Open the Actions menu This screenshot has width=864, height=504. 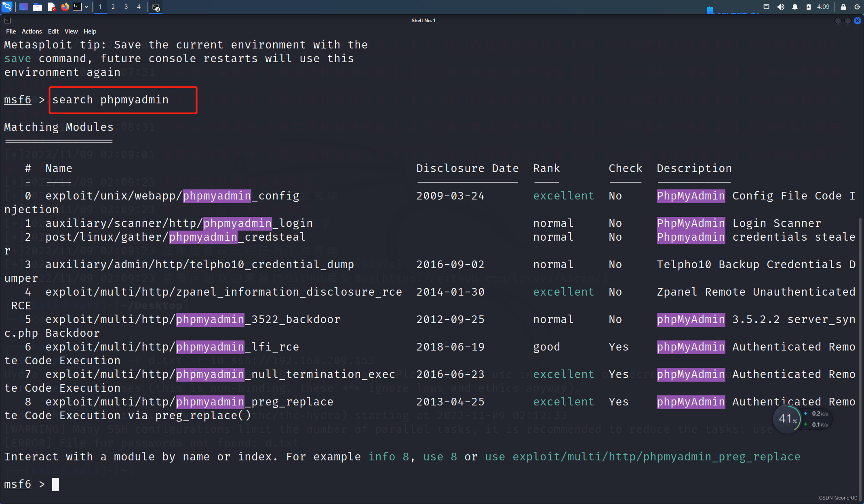tap(32, 31)
